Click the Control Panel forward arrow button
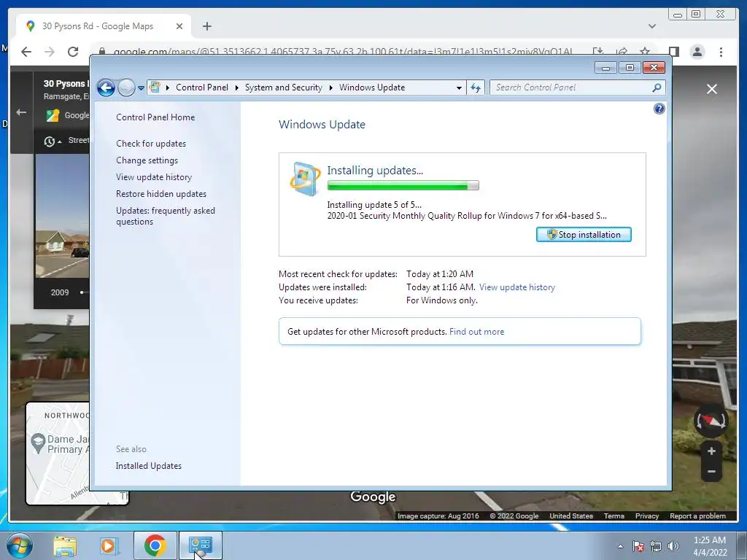Image resolution: width=747 pixels, height=560 pixels. (x=126, y=87)
